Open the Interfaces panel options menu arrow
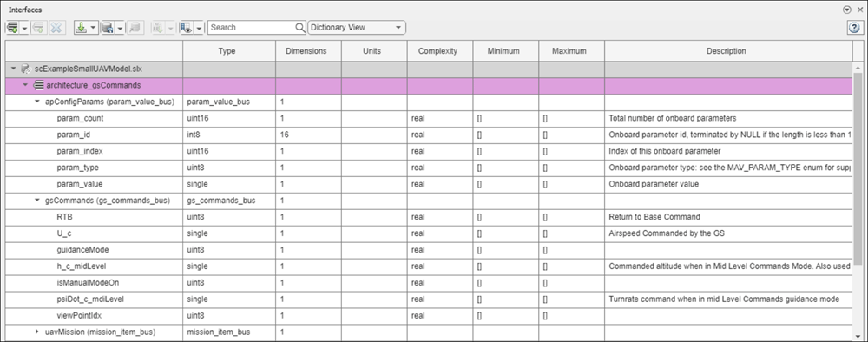The height and width of the screenshot is (342, 868). [847, 10]
